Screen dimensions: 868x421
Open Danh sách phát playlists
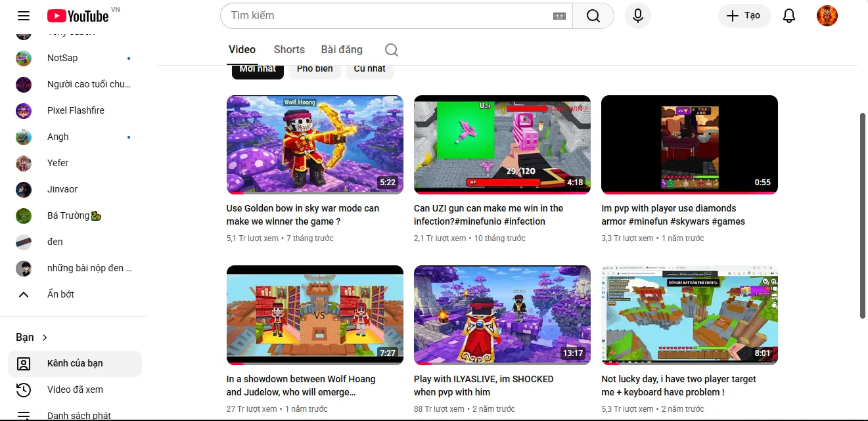[x=75, y=415]
